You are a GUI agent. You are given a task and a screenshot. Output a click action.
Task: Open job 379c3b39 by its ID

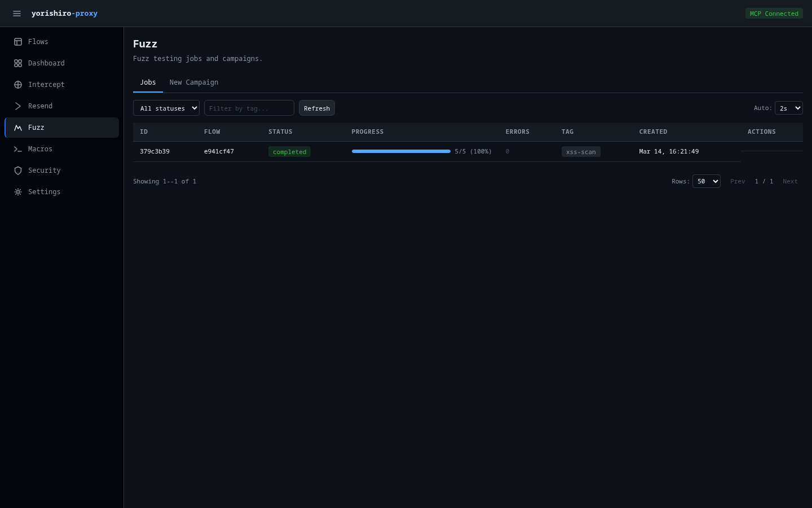click(155, 151)
